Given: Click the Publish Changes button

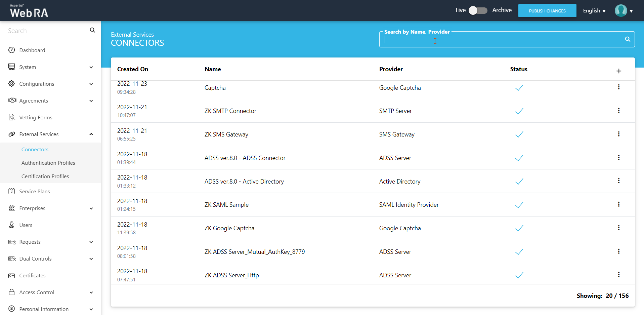Looking at the screenshot, I should (547, 11).
